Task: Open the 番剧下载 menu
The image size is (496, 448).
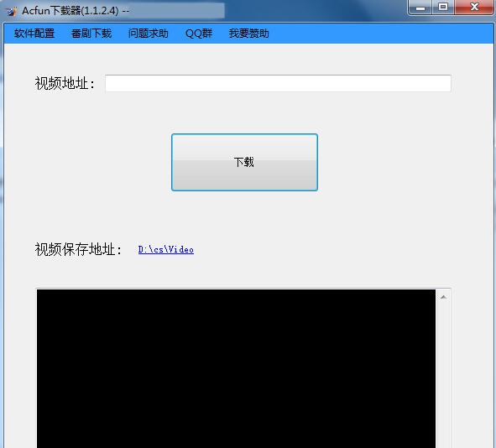Action: tap(91, 34)
